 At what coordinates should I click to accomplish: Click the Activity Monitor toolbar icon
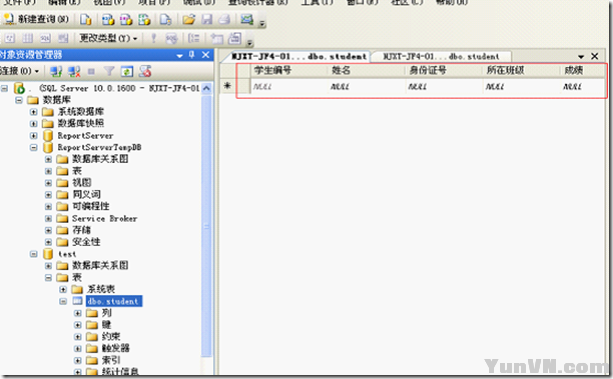coord(247,19)
